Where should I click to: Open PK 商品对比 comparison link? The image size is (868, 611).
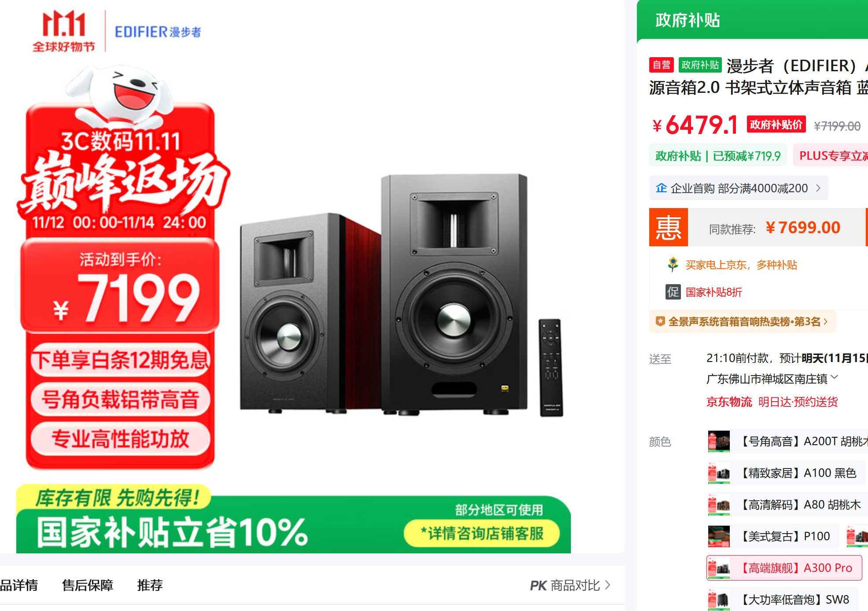(x=570, y=585)
